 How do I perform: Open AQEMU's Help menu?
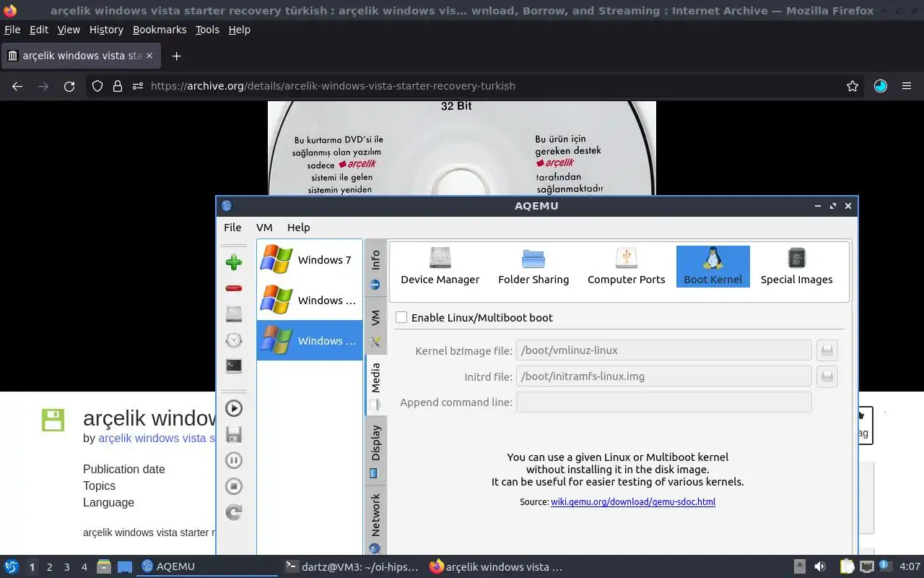tap(298, 227)
